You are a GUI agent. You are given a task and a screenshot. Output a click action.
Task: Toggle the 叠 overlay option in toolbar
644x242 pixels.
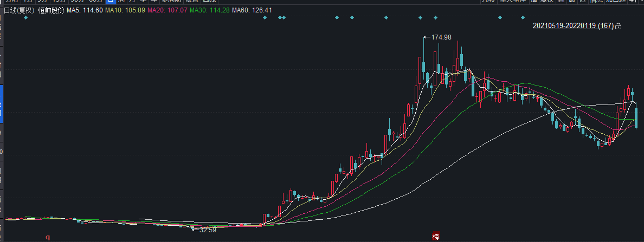pos(562,2)
